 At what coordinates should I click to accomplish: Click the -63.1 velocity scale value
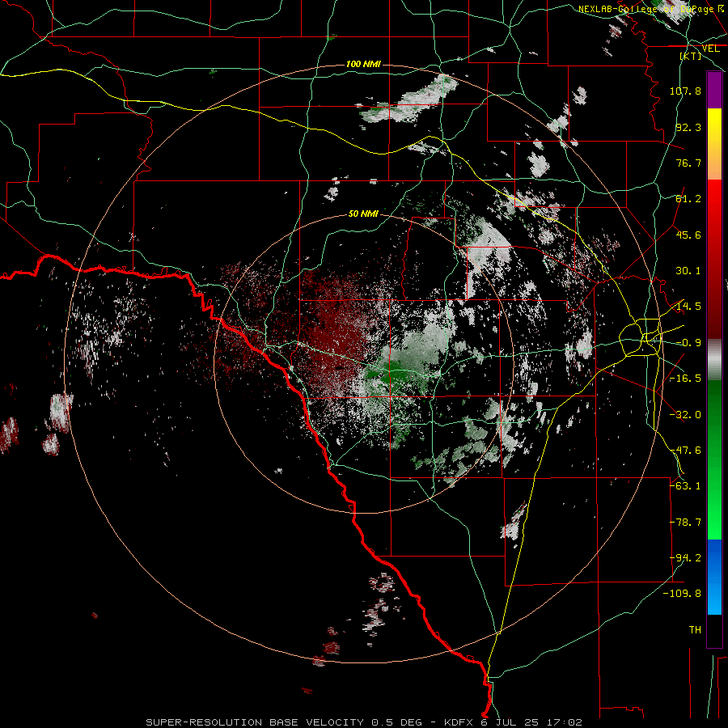point(685,486)
